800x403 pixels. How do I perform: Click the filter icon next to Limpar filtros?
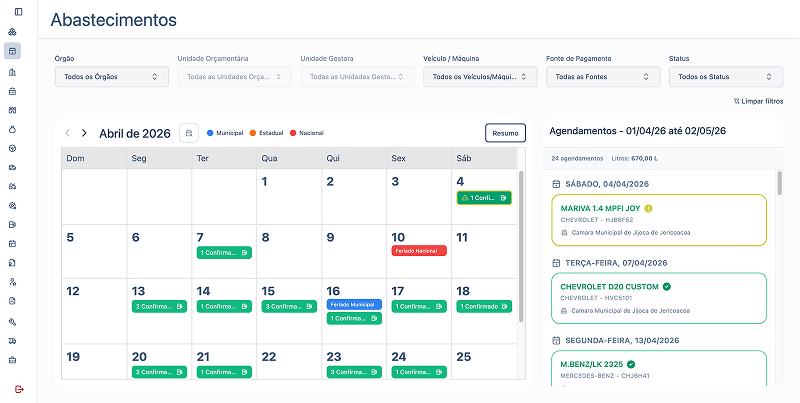coord(736,102)
